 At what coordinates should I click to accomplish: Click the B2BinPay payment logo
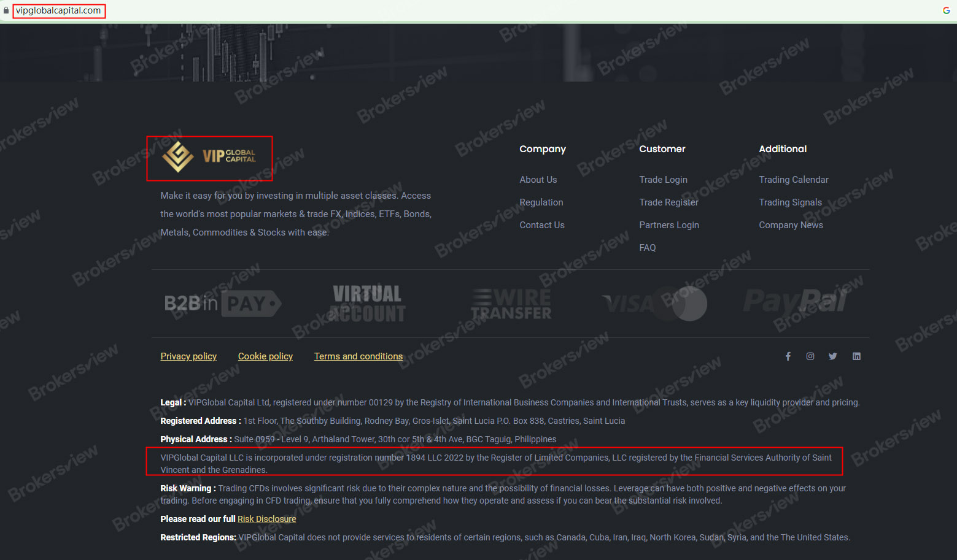click(x=223, y=302)
